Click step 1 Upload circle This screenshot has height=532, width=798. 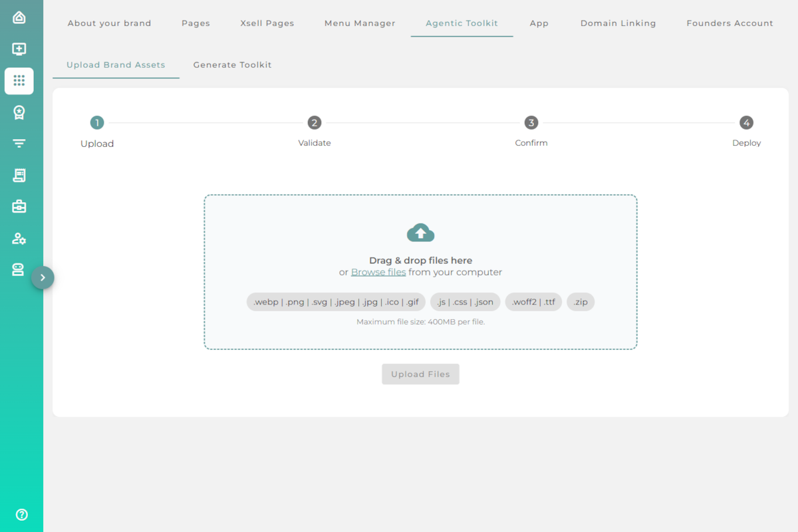(97, 122)
